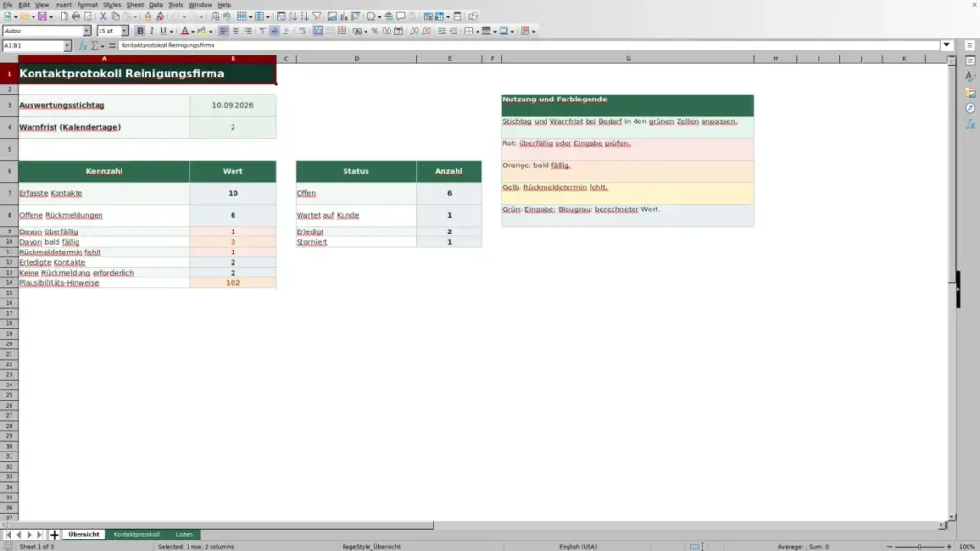980x551 pixels.
Task: Expand the Name Box dropdown
Action: pyautogui.click(x=67, y=46)
